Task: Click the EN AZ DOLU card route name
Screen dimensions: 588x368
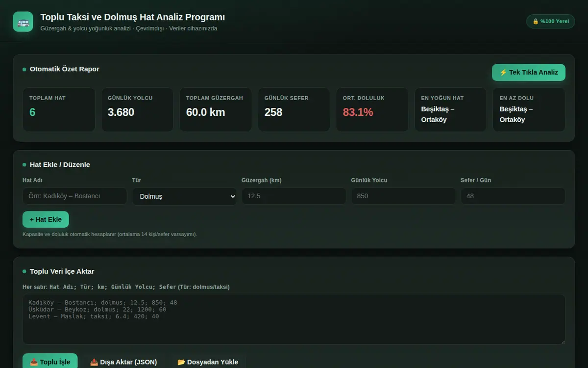Action: (x=516, y=114)
